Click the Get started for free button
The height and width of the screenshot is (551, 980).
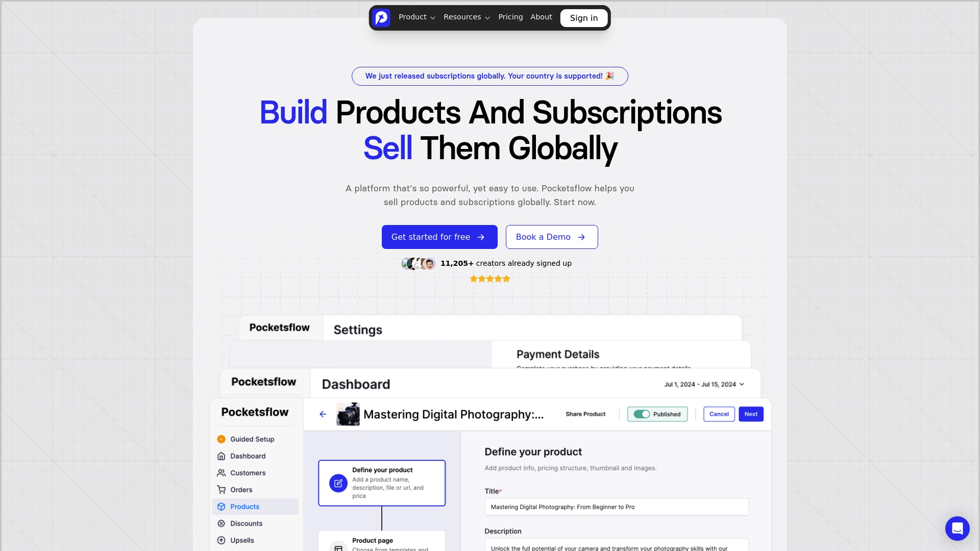pos(439,236)
